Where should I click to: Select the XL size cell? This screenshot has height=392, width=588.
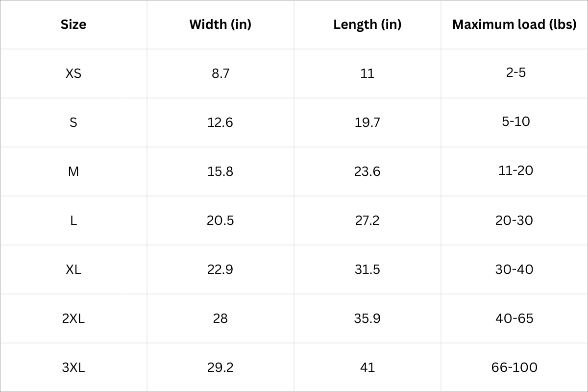(73, 269)
